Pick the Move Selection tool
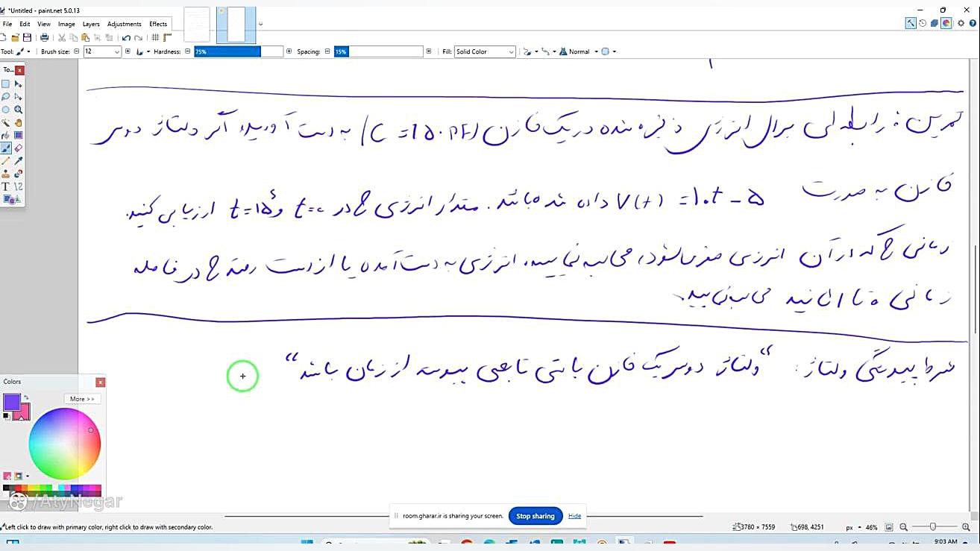 click(x=19, y=97)
